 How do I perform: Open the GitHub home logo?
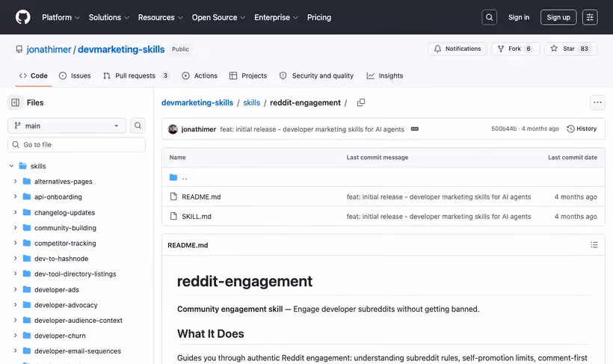[x=23, y=17]
